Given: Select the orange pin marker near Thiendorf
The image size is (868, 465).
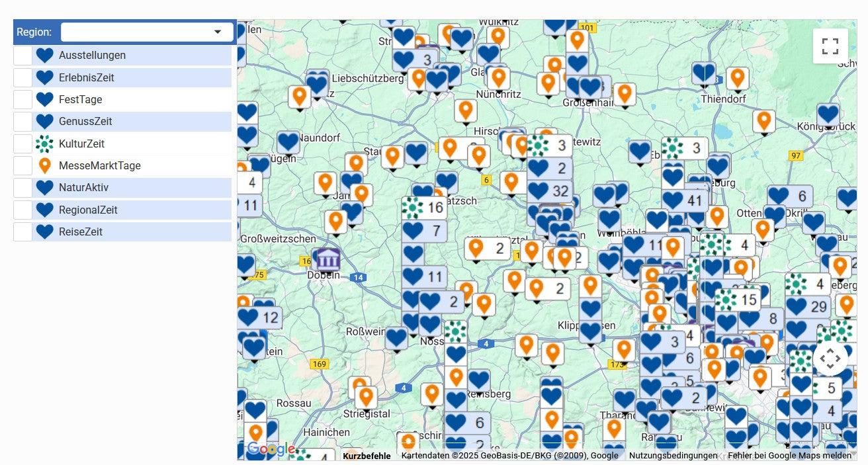Looking at the screenshot, I should click(737, 78).
